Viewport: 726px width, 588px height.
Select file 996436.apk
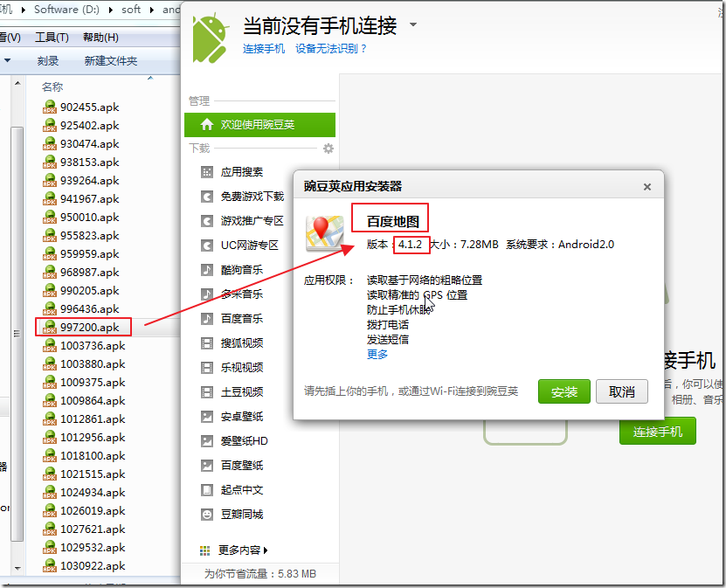[89, 308]
